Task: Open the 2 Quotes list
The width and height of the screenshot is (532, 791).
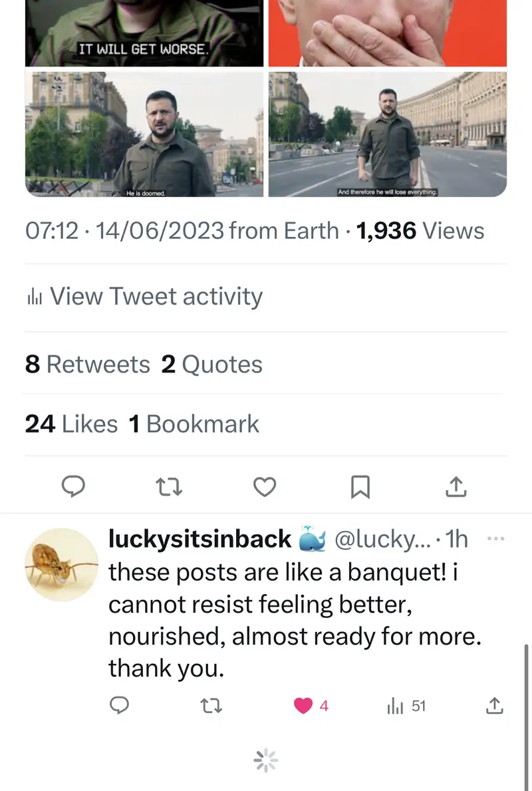Action: pos(211,365)
